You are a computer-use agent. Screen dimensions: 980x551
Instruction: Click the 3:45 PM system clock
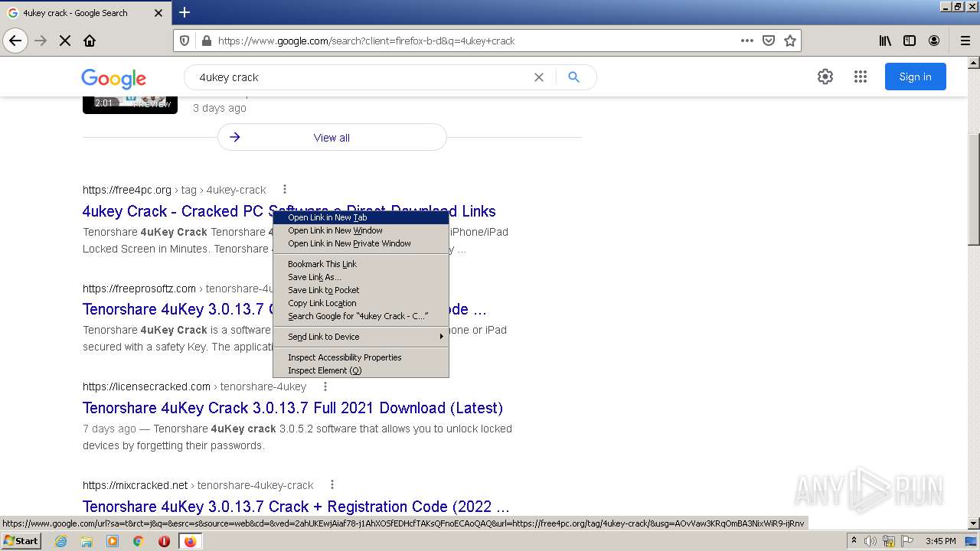pyautogui.click(x=940, y=541)
